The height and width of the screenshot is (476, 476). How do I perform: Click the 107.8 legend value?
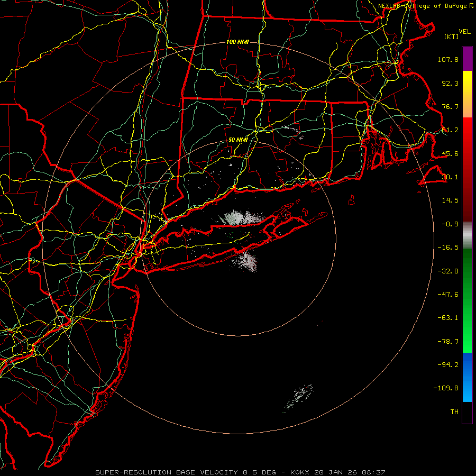click(x=448, y=59)
